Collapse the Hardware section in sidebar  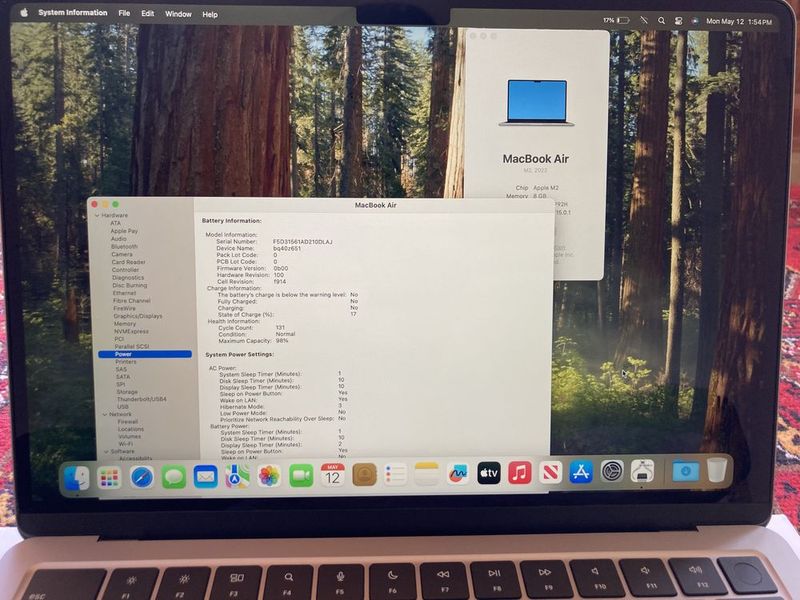(x=97, y=215)
